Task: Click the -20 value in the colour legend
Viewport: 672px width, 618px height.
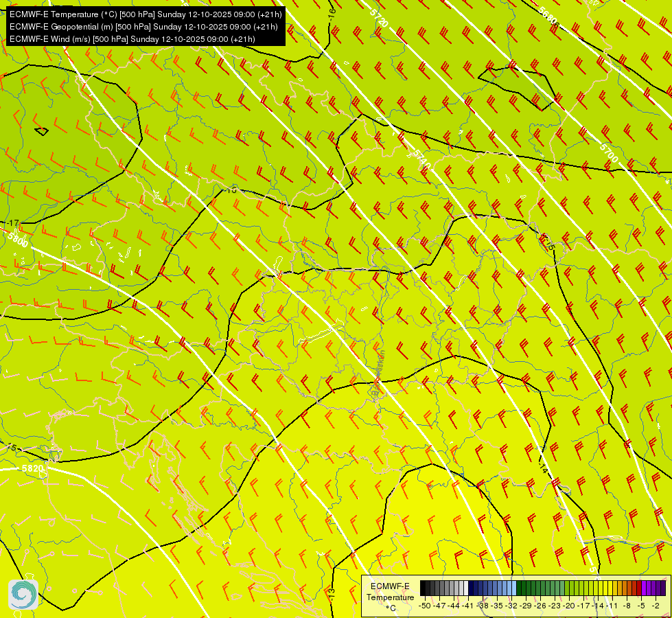Action: point(569,606)
